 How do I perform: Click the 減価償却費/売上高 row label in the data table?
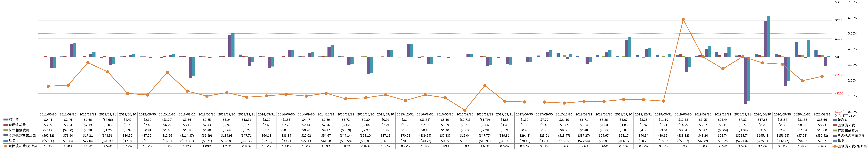click(x=20, y=146)
